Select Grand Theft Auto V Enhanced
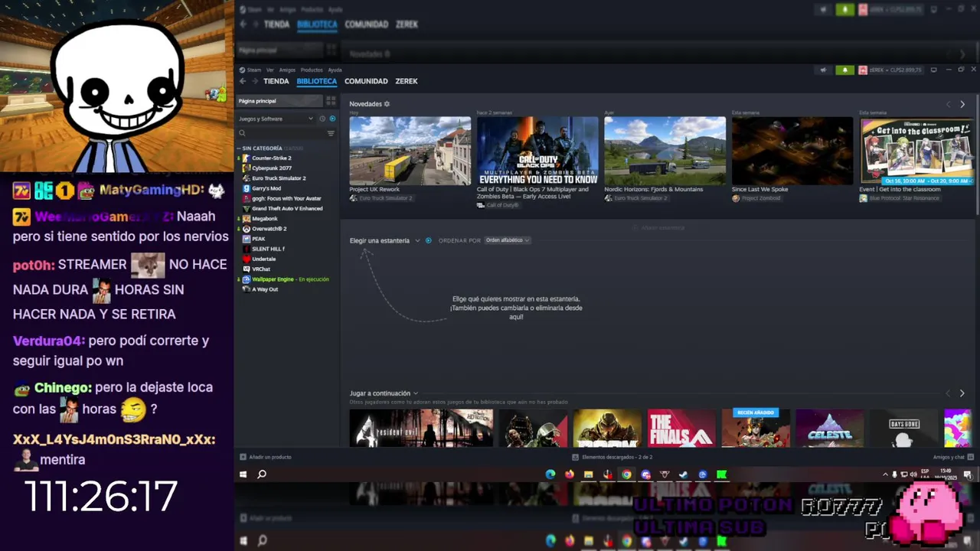The height and width of the screenshot is (551, 980). 286,208
